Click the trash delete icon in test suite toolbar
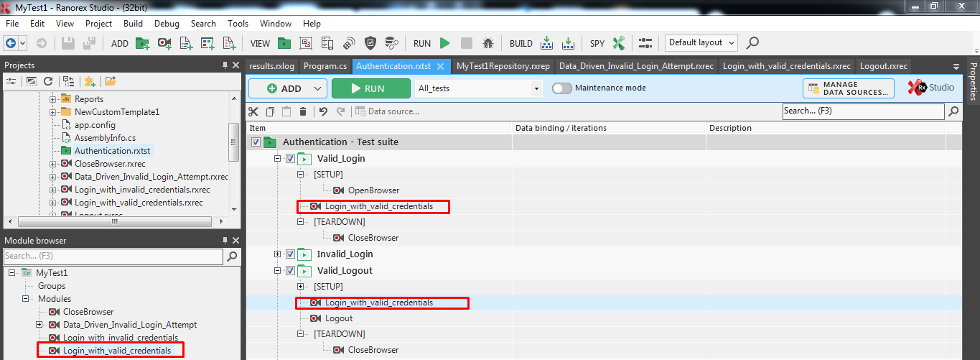 point(302,111)
